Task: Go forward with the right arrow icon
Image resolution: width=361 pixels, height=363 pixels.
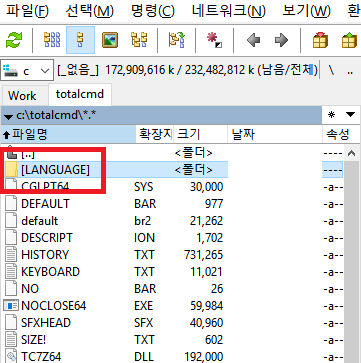Action: [282, 40]
